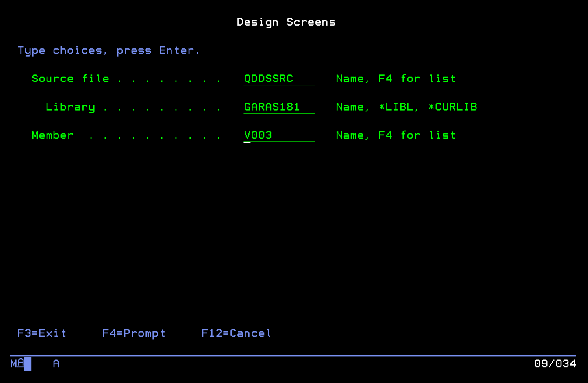Click the *CURLIB option in Library hint
The width and height of the screenshot is (588, 383).
pos(453,107)
